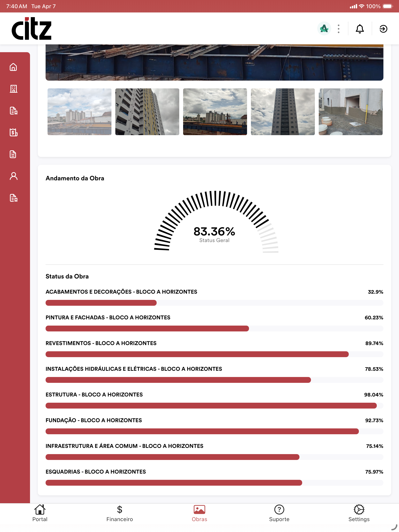
Task: Open the ground-level wall construction thumbnail
Action: tap(351, 112)
